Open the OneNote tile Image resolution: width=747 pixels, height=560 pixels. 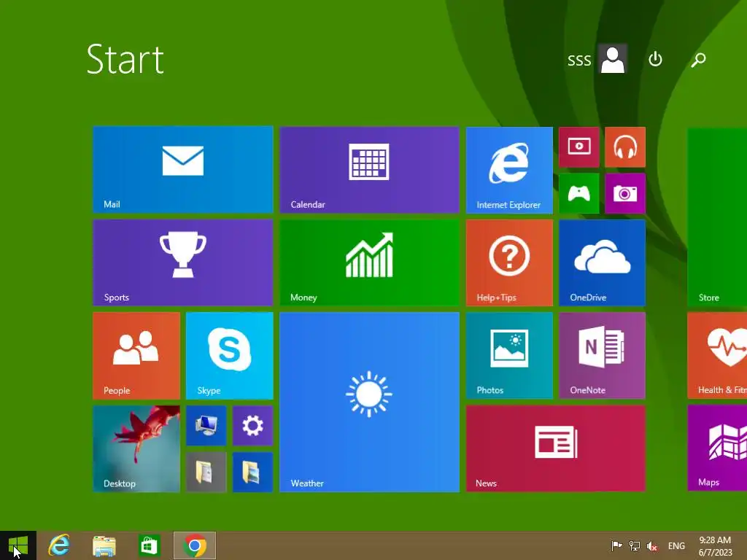pyautogui.click(x=602, y=356)
